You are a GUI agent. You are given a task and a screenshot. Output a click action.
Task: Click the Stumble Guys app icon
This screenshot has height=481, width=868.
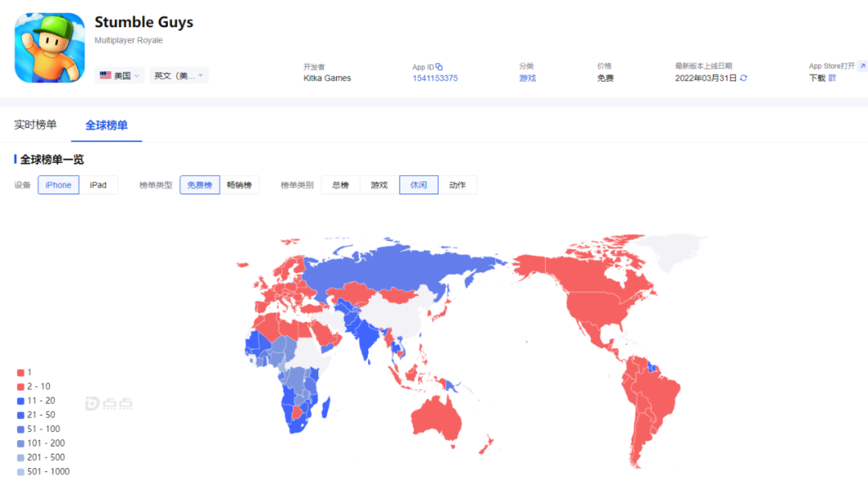(x=50, y=47)
